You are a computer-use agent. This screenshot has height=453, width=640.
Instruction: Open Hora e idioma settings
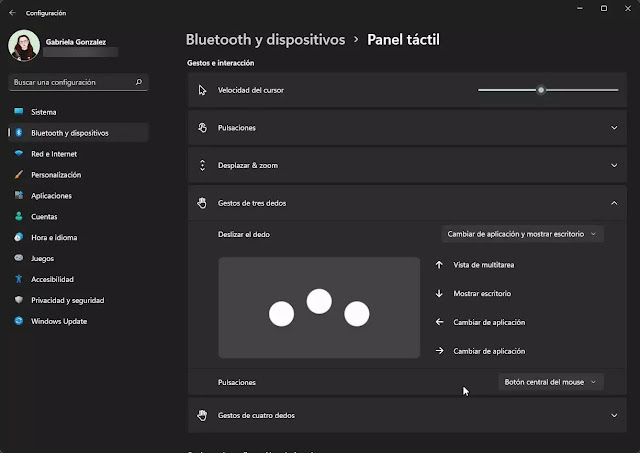(78, 238)
